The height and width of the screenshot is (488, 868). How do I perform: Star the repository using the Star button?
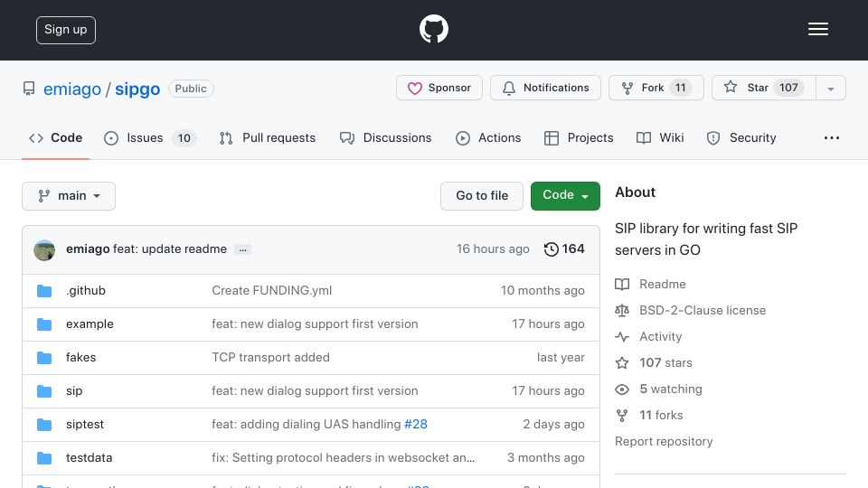pyautogui.click(x=763, y=88)
